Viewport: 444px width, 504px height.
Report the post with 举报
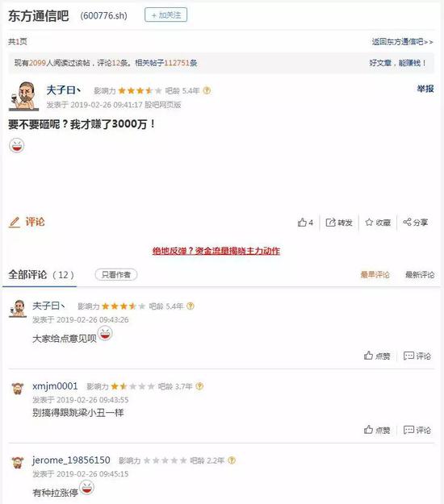(425, 89)
